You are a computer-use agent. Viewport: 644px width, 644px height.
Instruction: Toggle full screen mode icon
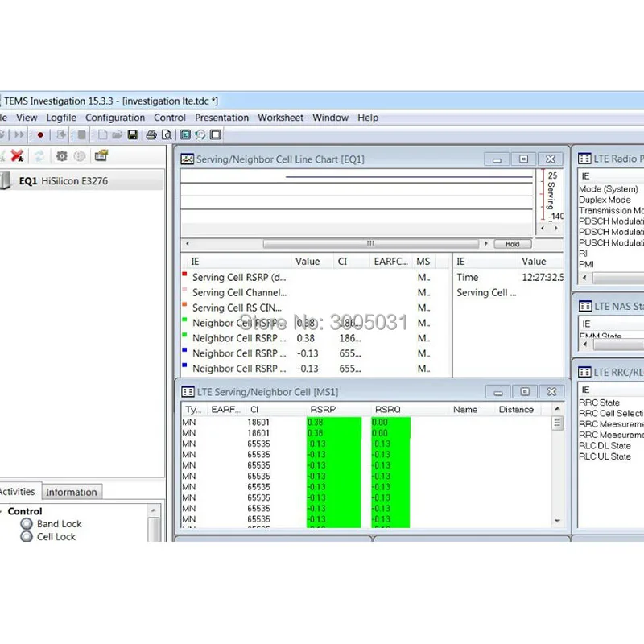coord(215,134)
